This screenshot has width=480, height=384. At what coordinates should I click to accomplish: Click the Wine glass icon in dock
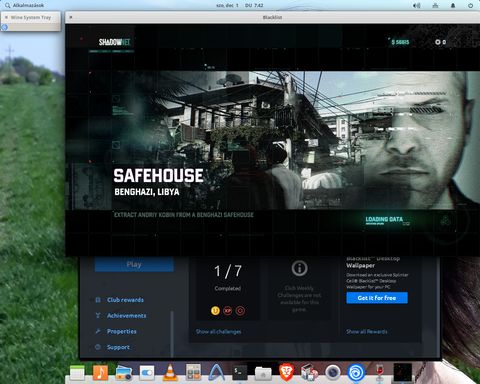click(379, 373)
